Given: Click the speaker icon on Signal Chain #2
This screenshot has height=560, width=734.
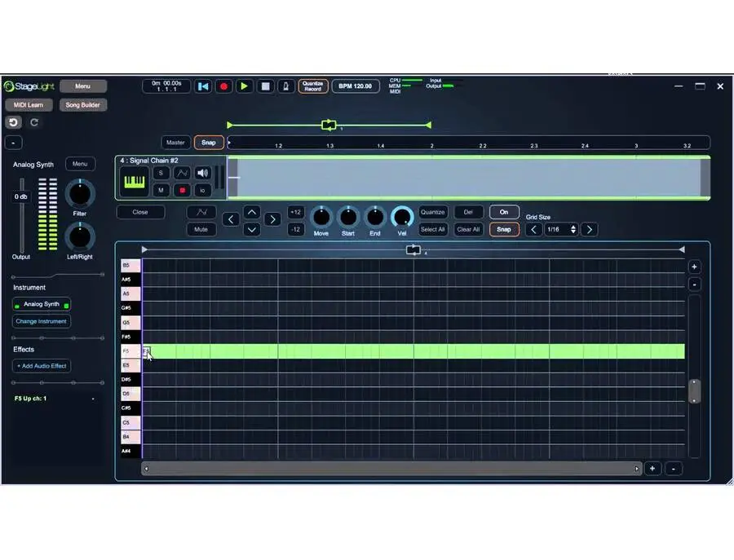Looking at the screenshot, I should [202, 173].
